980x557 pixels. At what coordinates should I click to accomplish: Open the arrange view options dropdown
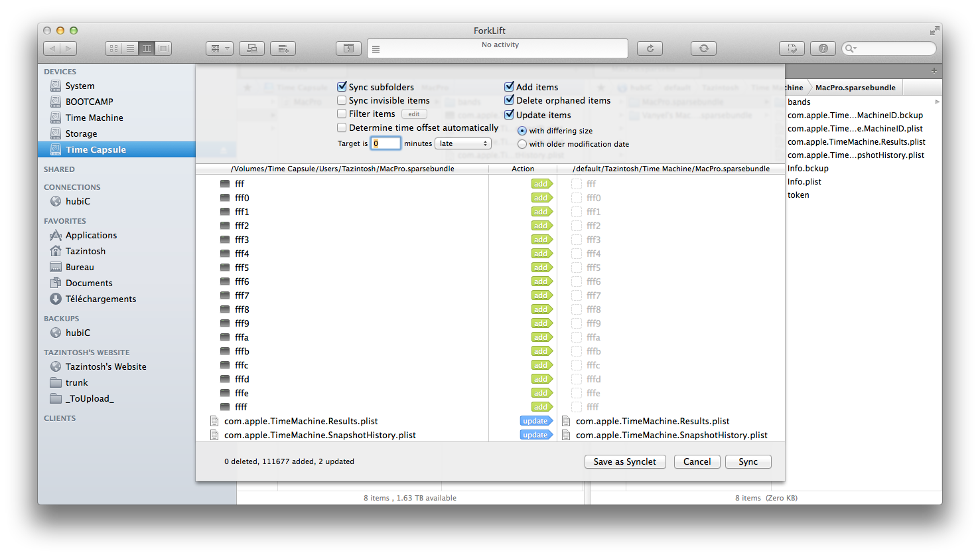tap(219, 48)
